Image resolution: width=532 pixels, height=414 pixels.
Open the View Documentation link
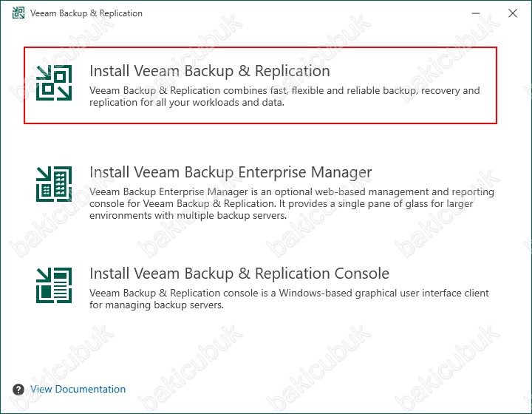coord(78,389)
